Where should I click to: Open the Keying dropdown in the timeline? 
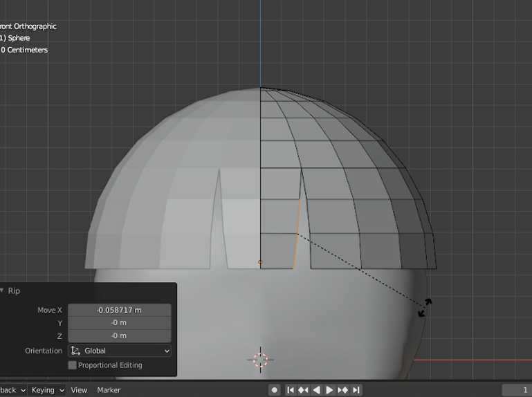tap(47, 390)
